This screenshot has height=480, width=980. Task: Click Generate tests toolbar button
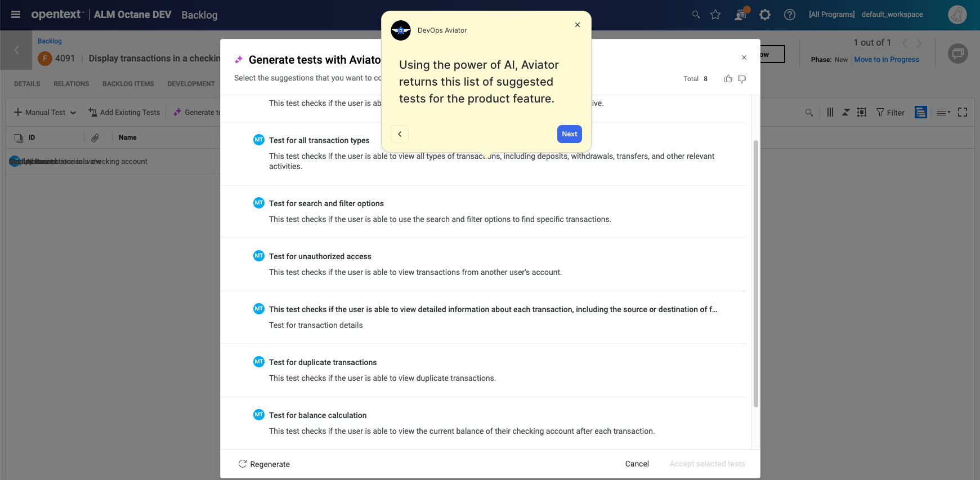click(x=197, y=113)
